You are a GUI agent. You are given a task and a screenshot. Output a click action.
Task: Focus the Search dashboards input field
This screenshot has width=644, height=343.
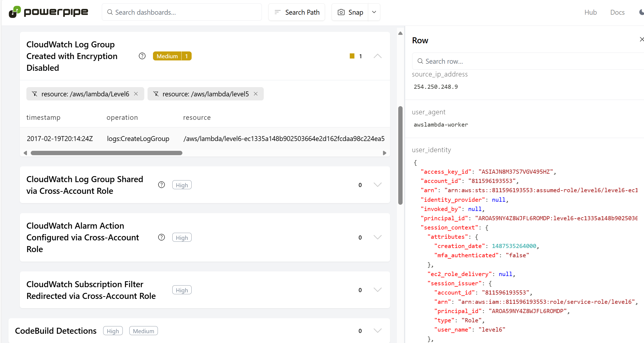coord(182,12)
